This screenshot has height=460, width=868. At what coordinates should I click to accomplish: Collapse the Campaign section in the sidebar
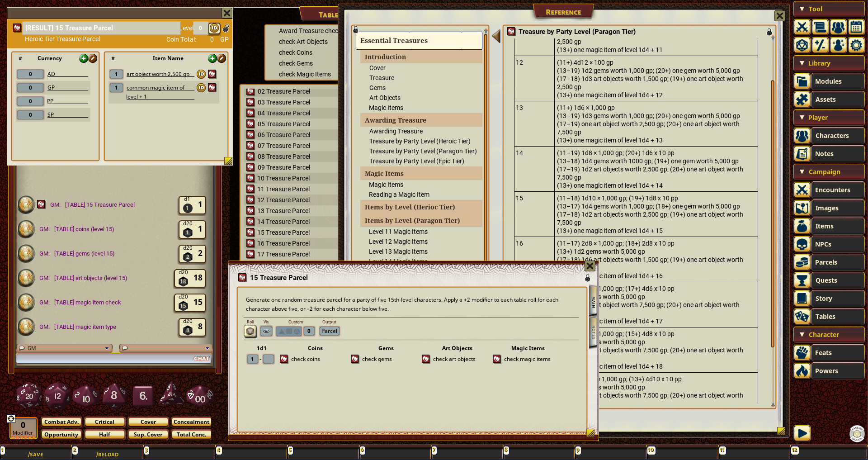click(x=802, y=172)
